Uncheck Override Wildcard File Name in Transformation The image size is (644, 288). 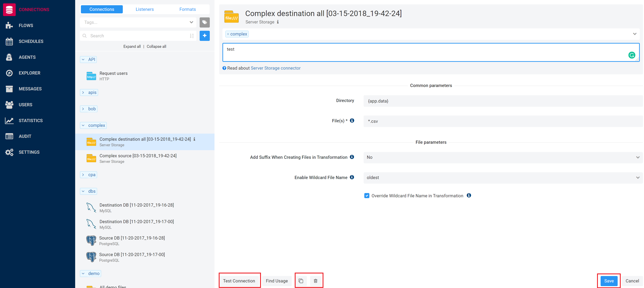367,195
